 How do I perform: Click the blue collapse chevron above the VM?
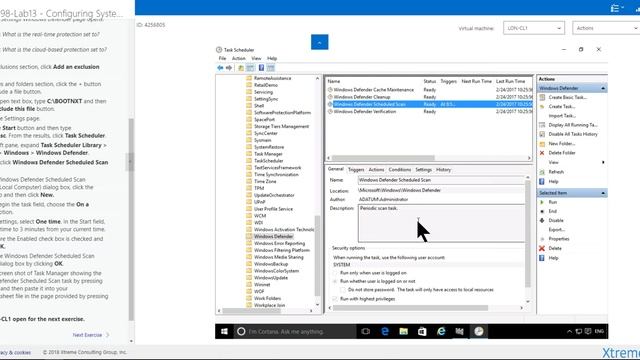[x=320, y=42]
